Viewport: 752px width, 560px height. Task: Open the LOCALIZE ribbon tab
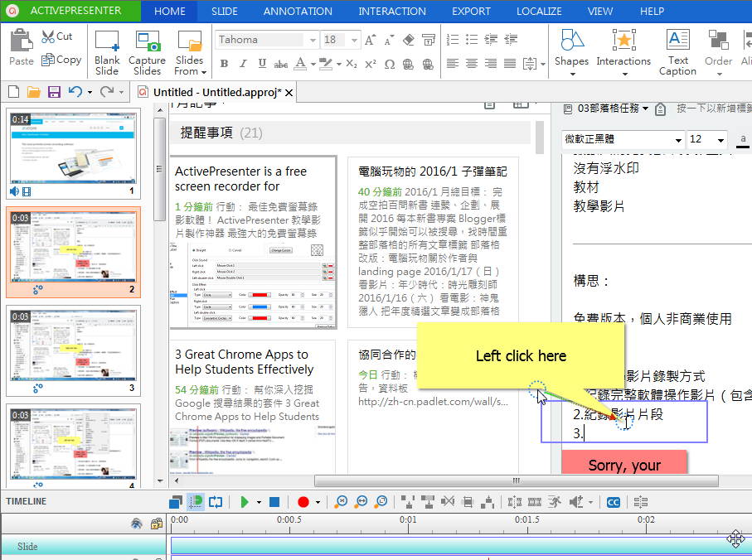[539, 11]
